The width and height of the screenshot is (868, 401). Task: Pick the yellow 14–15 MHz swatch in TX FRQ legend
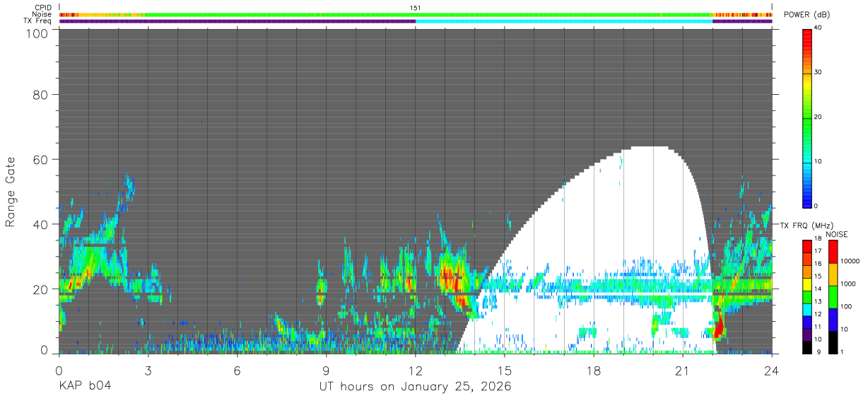808,284
